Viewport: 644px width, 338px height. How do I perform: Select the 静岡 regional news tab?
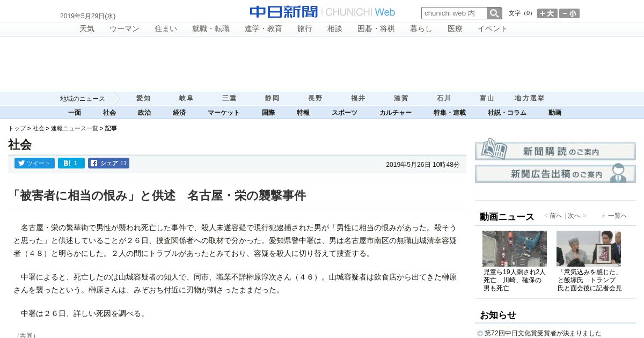pos(272,99)
